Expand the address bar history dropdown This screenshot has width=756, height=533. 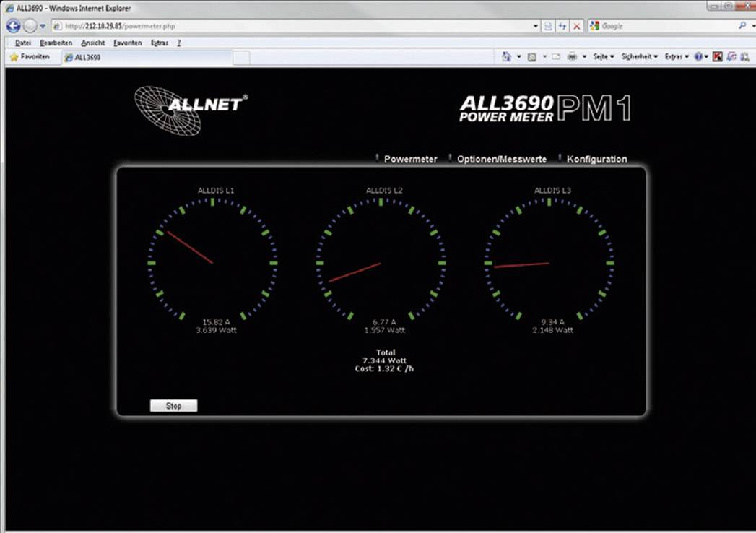tap(536, 26)
